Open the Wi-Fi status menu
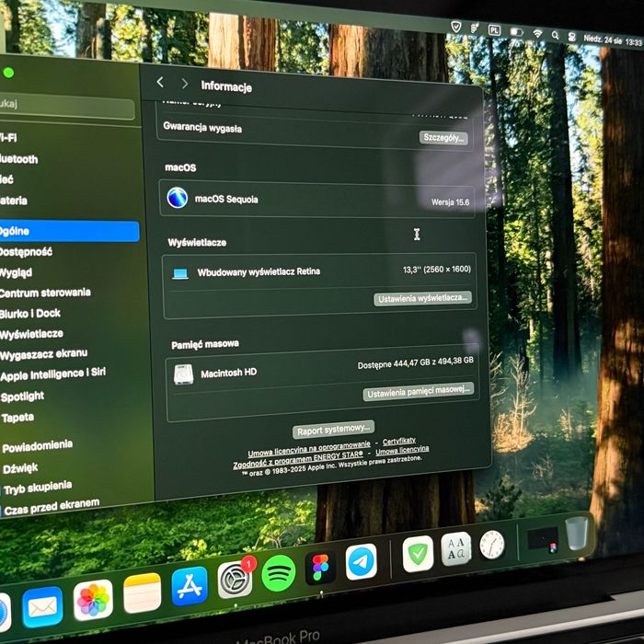Viewport: 644px width, 644px height. coord(537,34)
